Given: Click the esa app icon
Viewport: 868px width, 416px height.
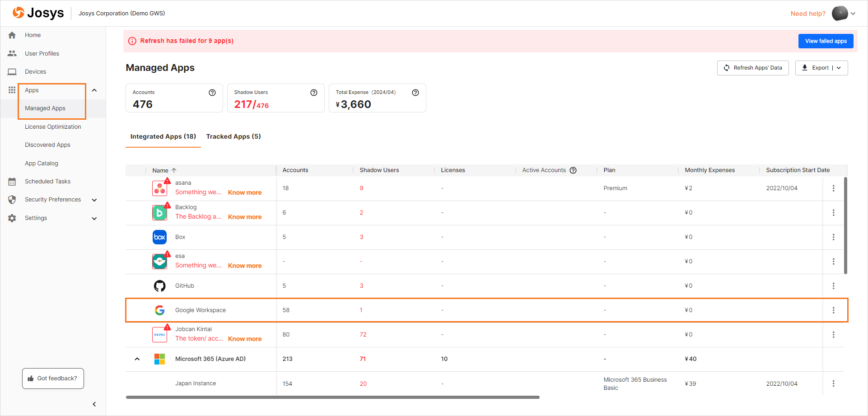Looking at the screenshot, I should point(160,262).
